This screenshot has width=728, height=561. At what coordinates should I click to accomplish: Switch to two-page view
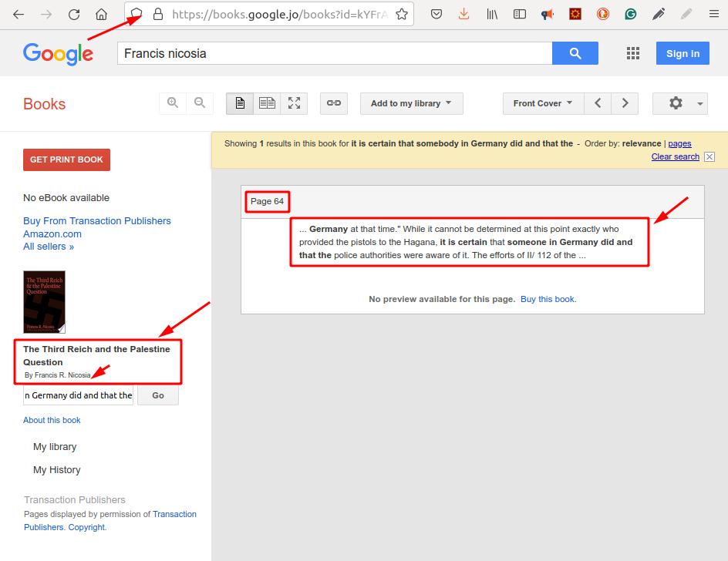tap(267, 103)
